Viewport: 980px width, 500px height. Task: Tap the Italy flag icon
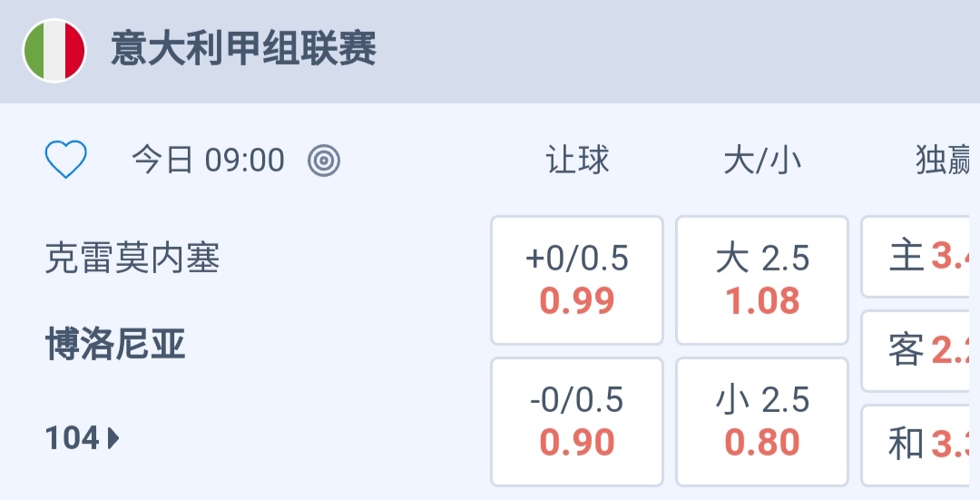54,51
